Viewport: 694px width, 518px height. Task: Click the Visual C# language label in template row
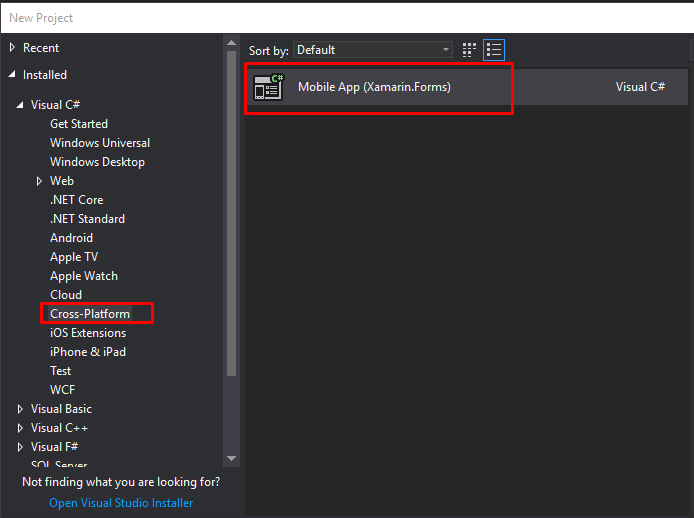click(x=640, y=87)
